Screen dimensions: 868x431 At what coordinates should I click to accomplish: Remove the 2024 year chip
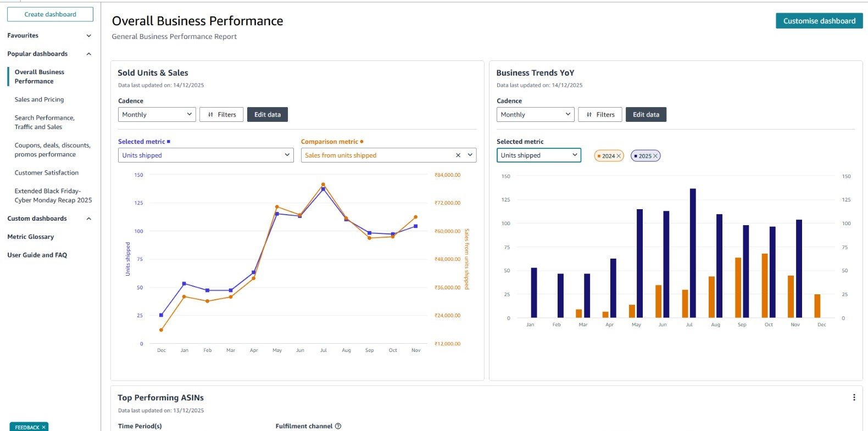[x=619, y=156]
